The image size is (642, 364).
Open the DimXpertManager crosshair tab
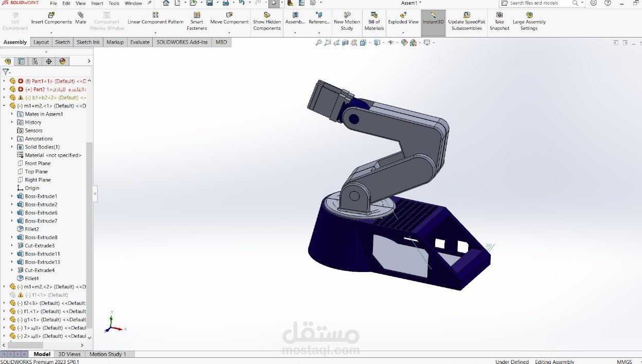[x=49, y=61]
